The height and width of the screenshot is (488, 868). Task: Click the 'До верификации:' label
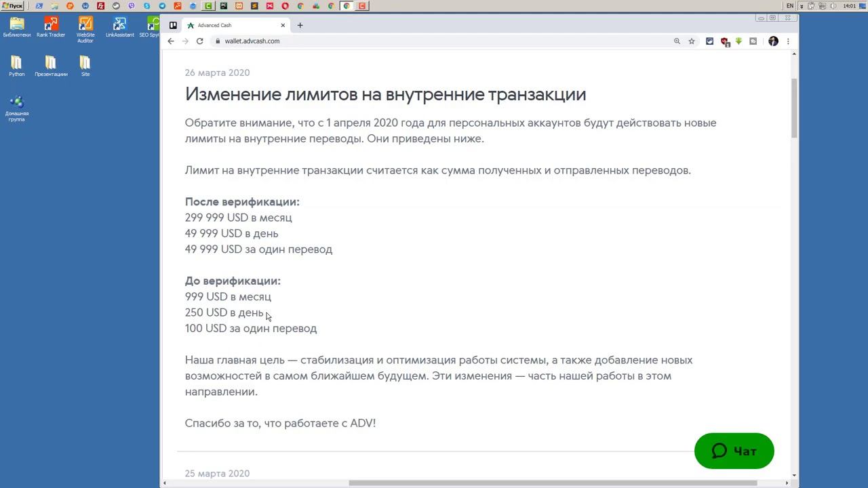pyautogui.click(x=233, y=281)
